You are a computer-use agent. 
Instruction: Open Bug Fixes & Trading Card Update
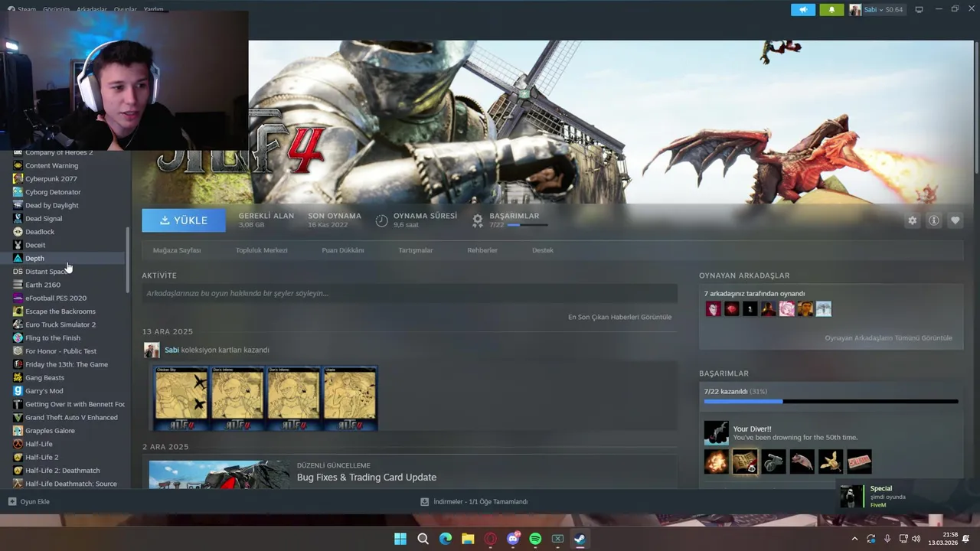coord(367,478)
